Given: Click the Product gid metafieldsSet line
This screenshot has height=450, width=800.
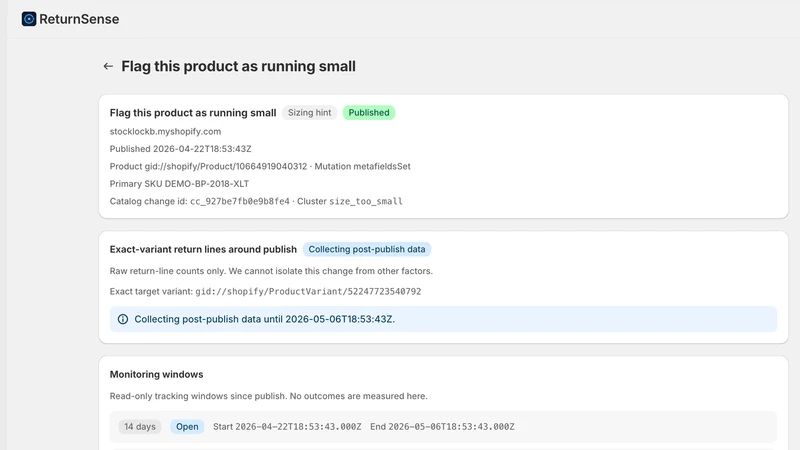Looking at the screenshot, I should [x=260, y=166].
